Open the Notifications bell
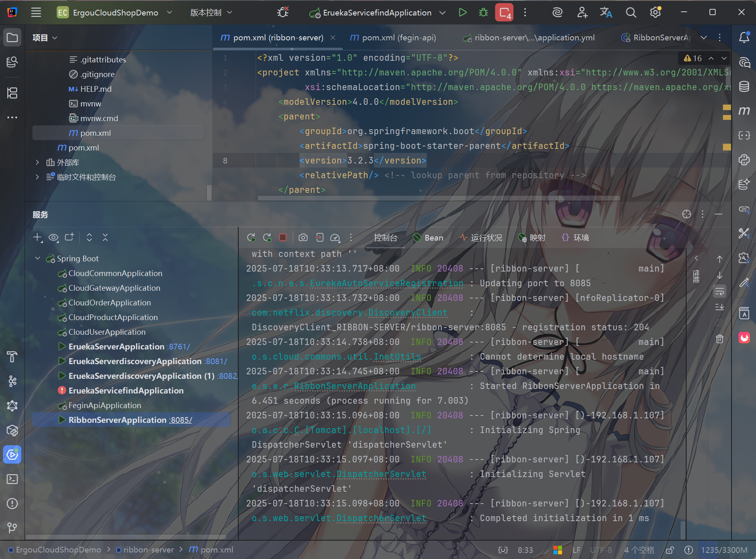The width and height of the screenshot is (756, 559). point(744,38)
